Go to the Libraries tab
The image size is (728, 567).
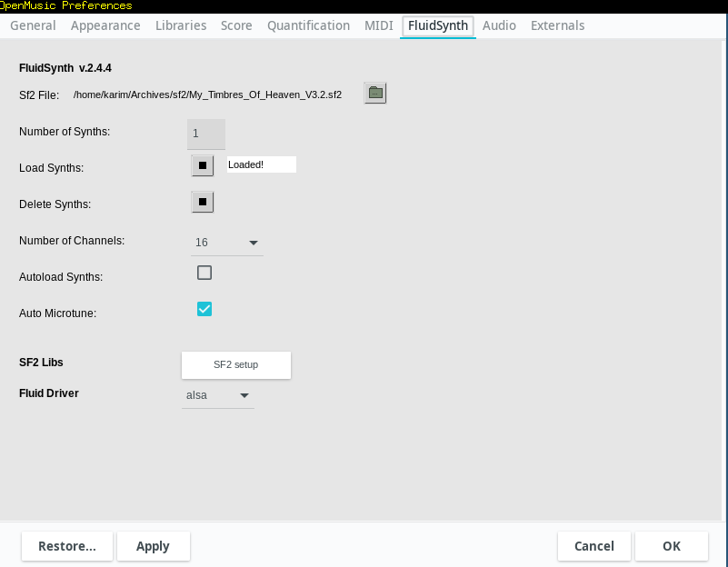[x=181, y=25]
